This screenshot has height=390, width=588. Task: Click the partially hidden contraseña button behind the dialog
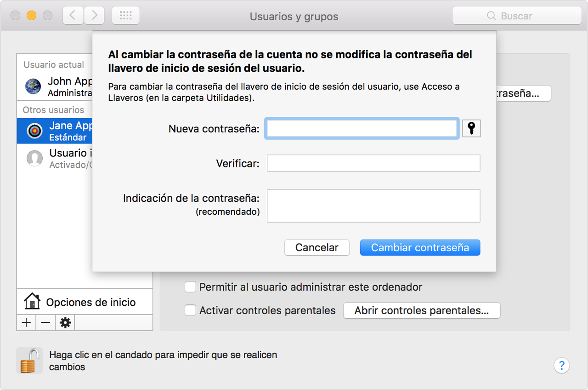click(524, 93)
